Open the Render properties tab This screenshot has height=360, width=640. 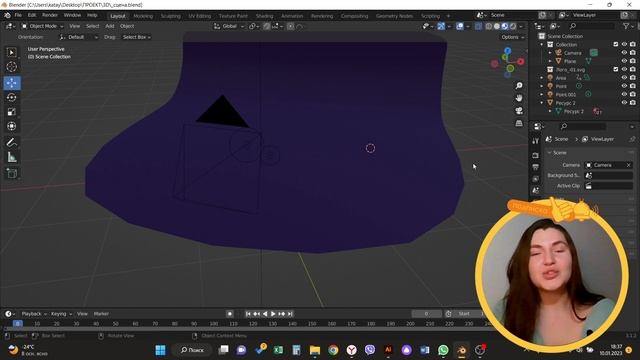(x=536, y=155)
